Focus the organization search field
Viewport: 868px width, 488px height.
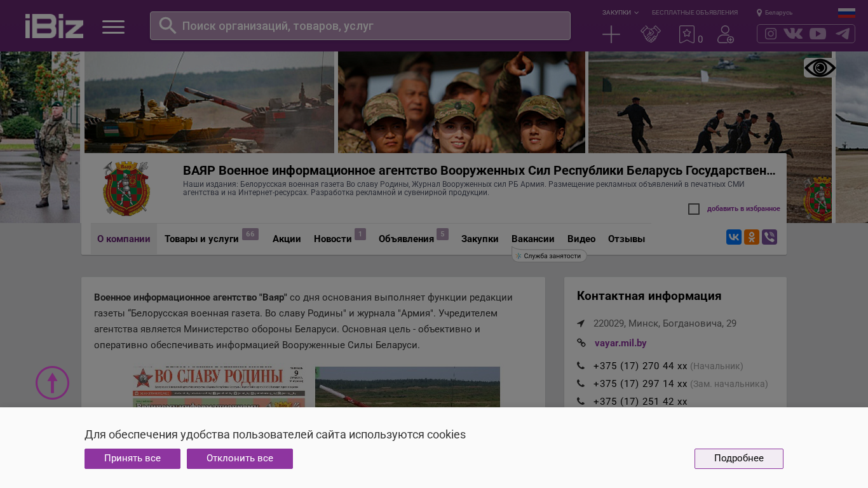pyautogui.click(x=360, y=26)
